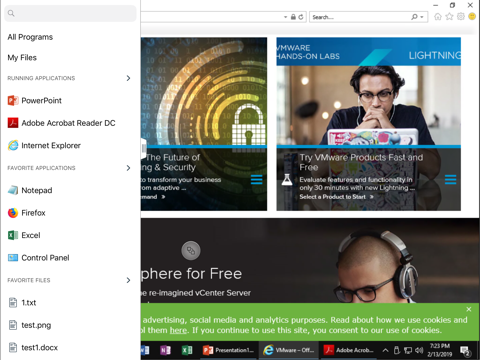
Task: Open Control Panel from favorites
Action: (x=38, y=258)
